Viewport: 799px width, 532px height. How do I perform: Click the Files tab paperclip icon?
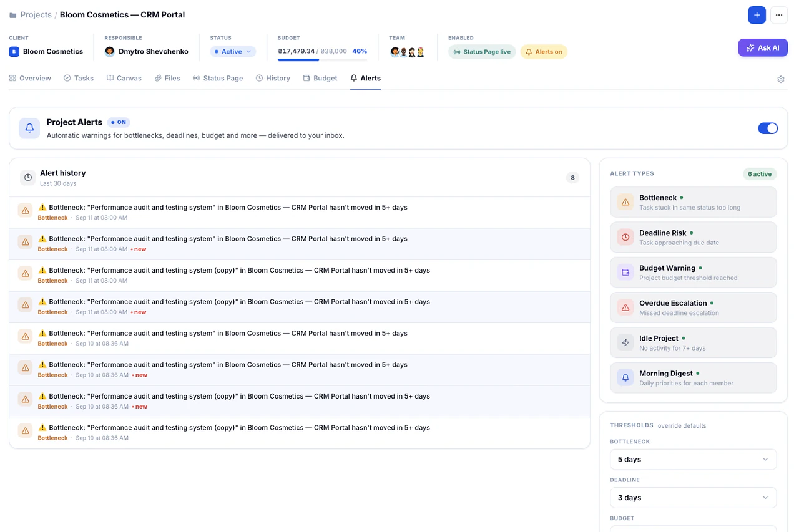point(158,78)
